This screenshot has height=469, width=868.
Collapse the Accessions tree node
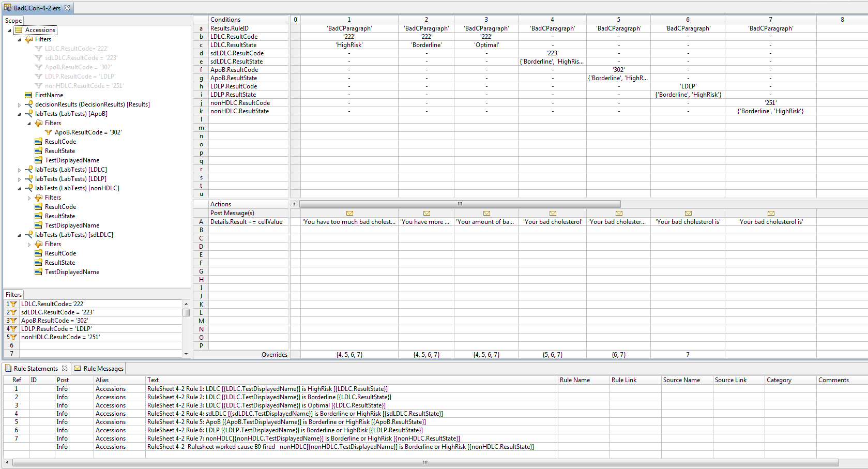pos(9,31)
